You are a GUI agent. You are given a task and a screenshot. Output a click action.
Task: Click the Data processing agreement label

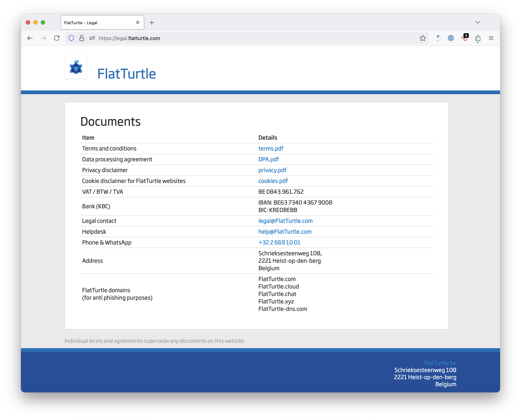tap(117, 159)
